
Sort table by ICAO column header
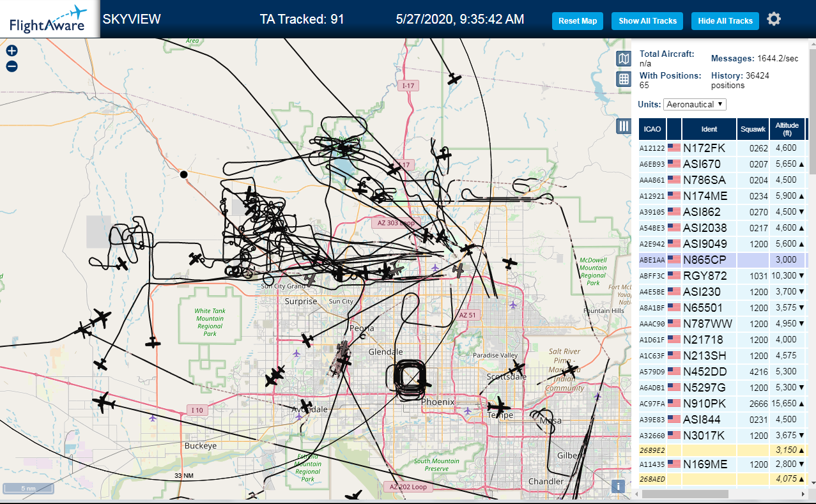[652, 129]
